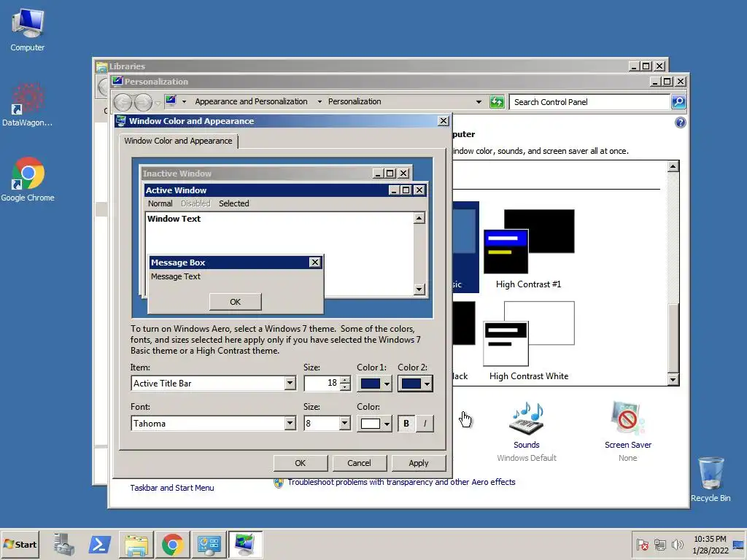Launch Google Chrome from the desktop
The width and height of the screenshot is (747, 560).
(28, 179)
